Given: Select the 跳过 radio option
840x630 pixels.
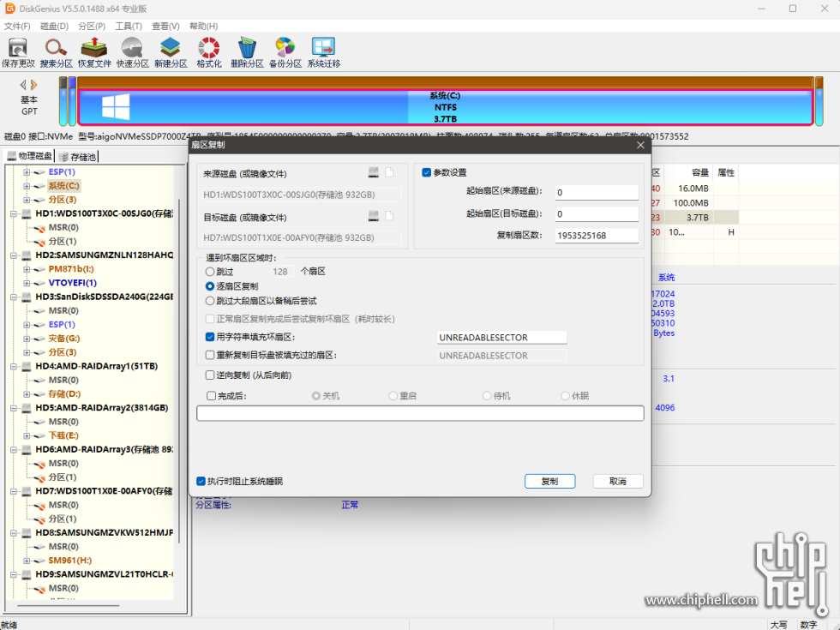Looking at the screenshot, I should [210, 272].
